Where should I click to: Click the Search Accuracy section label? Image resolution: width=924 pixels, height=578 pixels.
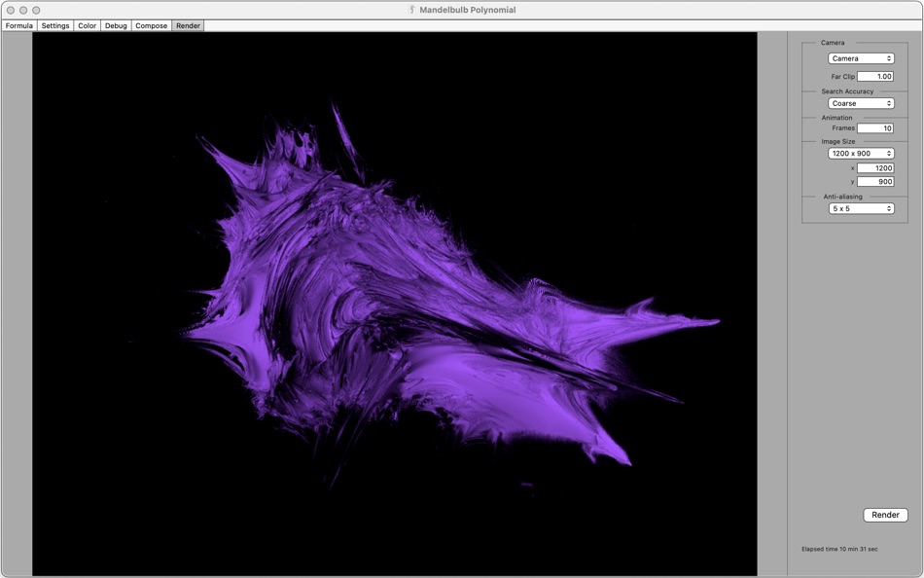(847, 91)
